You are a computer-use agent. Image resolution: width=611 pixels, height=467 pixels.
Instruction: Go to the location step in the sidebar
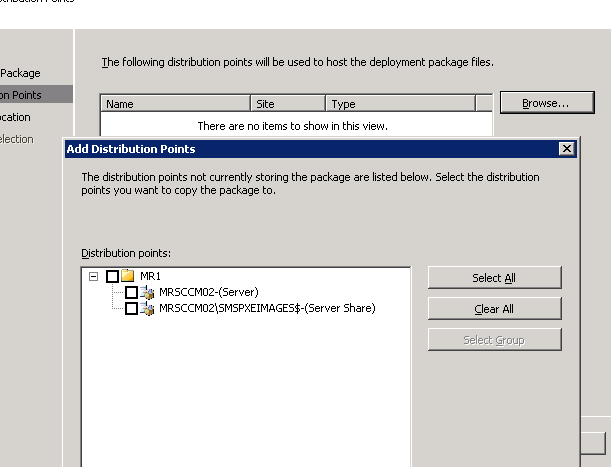[x=15, y=117]
